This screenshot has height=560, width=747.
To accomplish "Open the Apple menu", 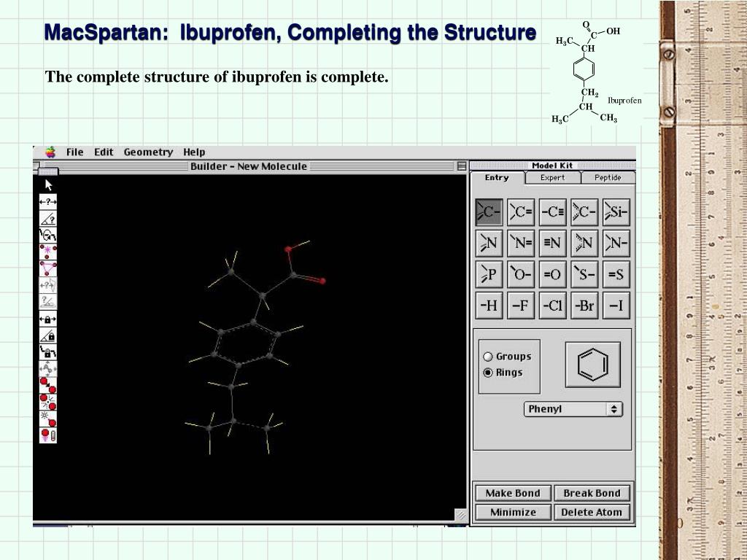I will click(50, 152).
